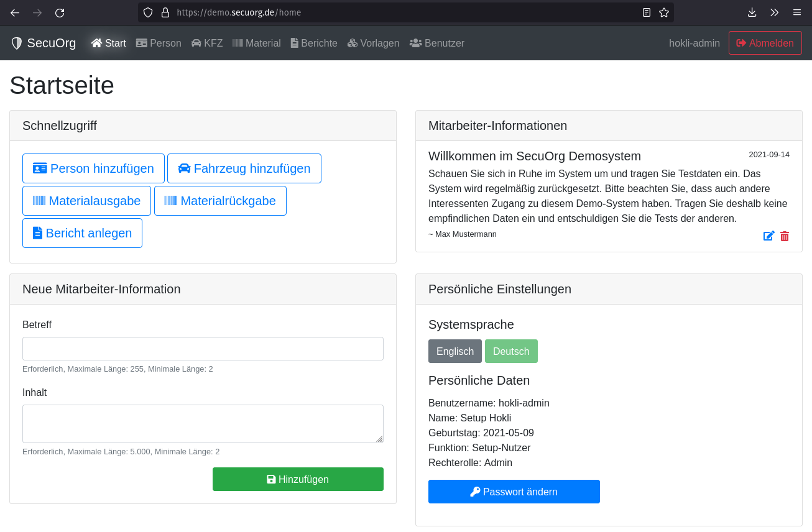This screenshot has width=812, height=532.
Task: Click the author text '~ Max Mustermann'
Action: point(463,234)
